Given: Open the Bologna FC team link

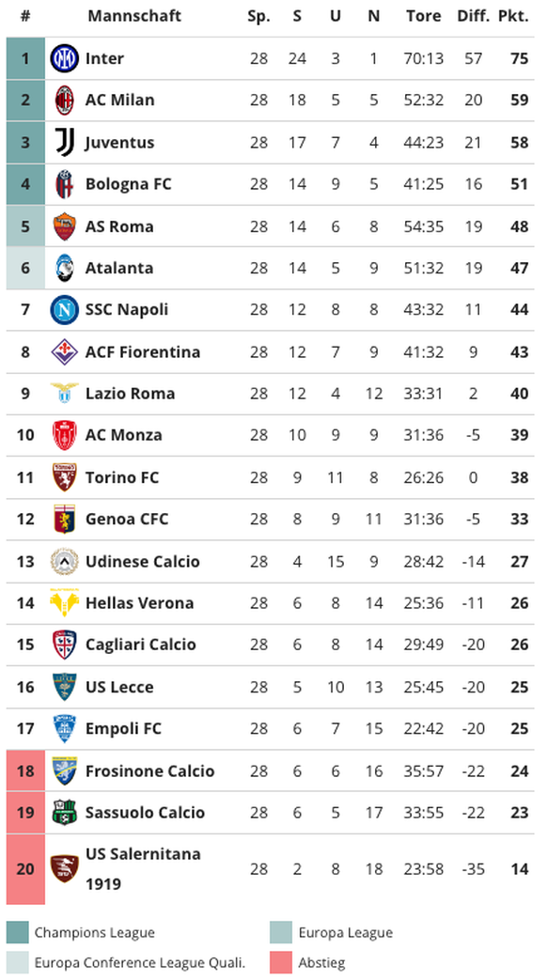Looking at the screenshot, I should click(128, 184).
